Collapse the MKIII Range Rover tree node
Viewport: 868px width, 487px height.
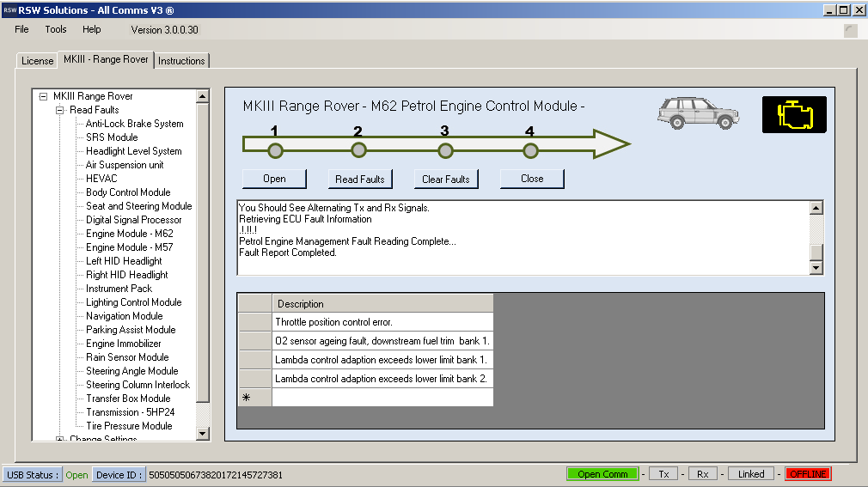[x=43, y=96]
